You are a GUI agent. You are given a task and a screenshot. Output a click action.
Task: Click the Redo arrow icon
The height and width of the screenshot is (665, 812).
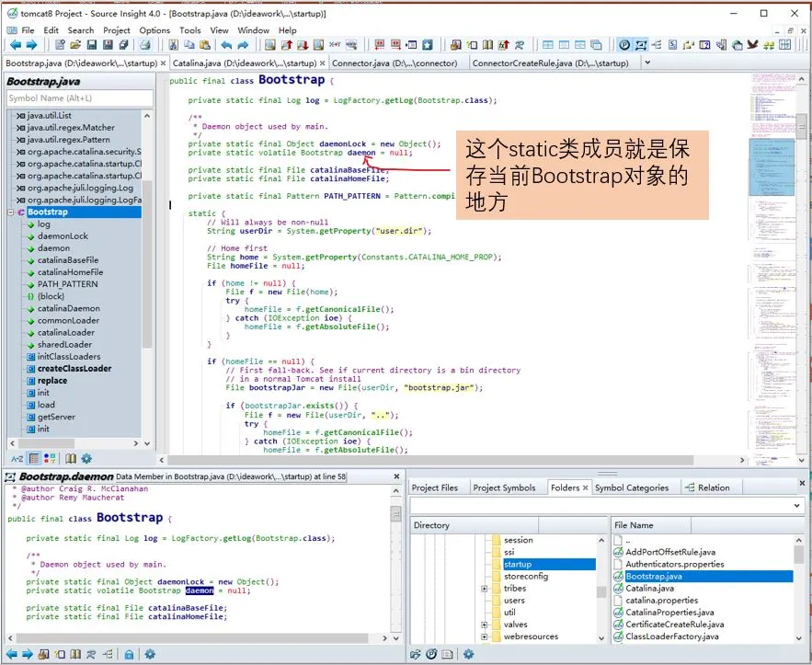tap(243, 45)
